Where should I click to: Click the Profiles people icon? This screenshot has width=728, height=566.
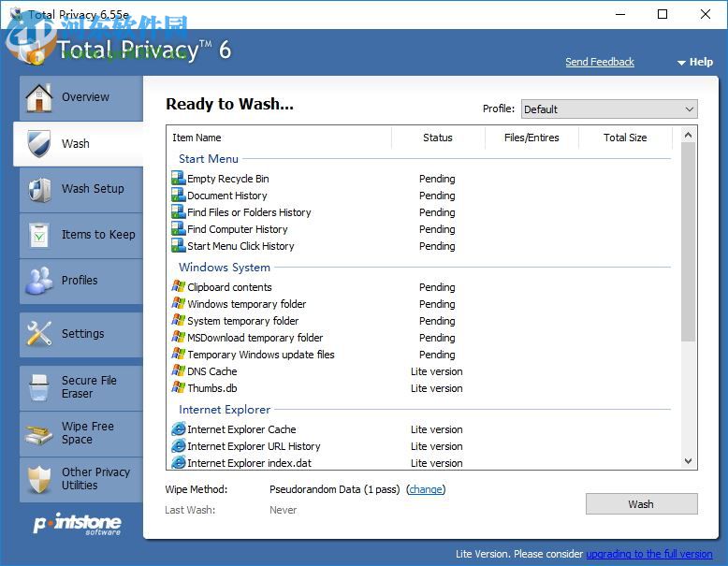point(39,281)
